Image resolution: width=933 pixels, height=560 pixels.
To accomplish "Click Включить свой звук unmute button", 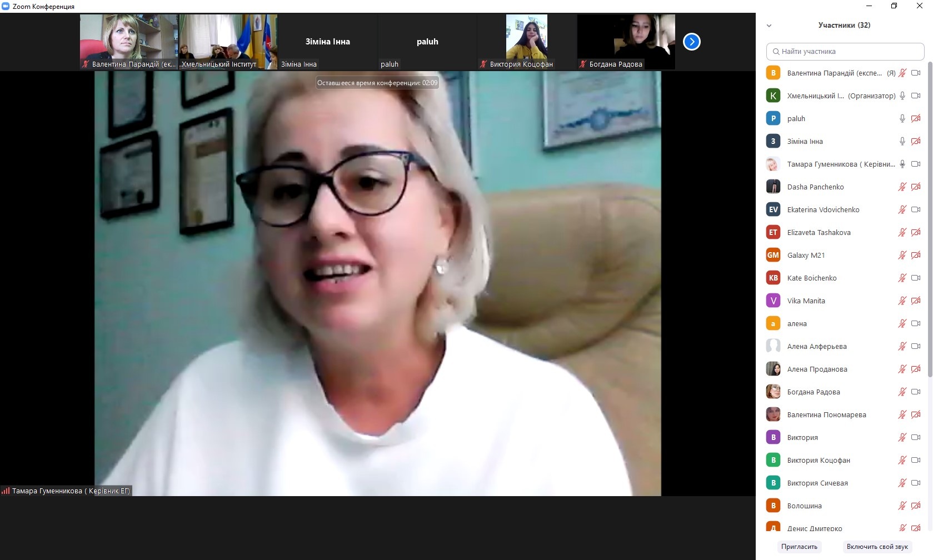I will (x=877, y=547).
